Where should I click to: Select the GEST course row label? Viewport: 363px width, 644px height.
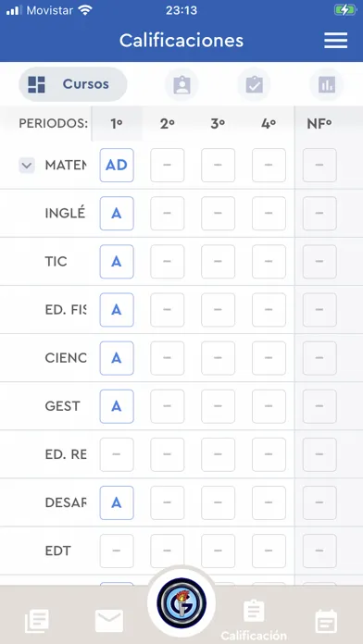click(62, 406)
